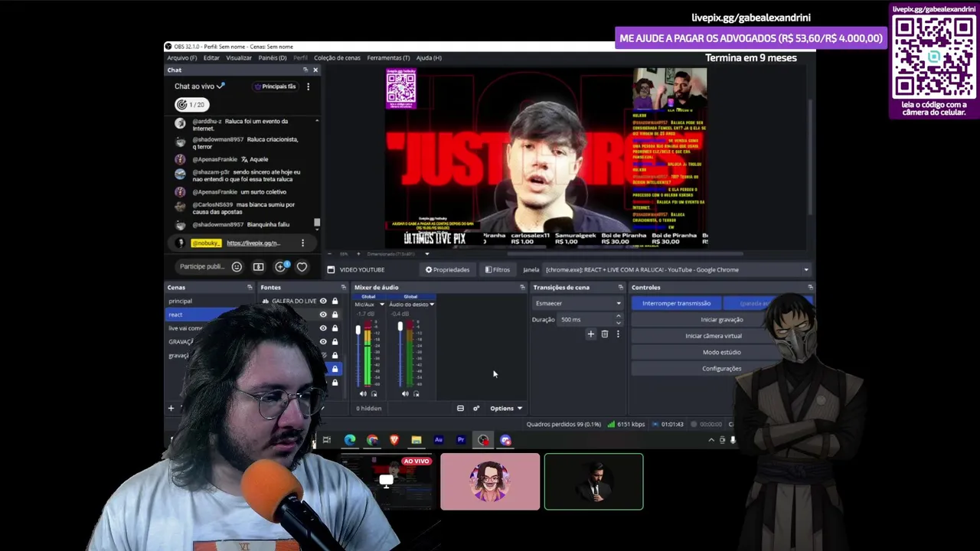Open the Visualizar menu
980x551 pixels.
click(x=239, y=57)
